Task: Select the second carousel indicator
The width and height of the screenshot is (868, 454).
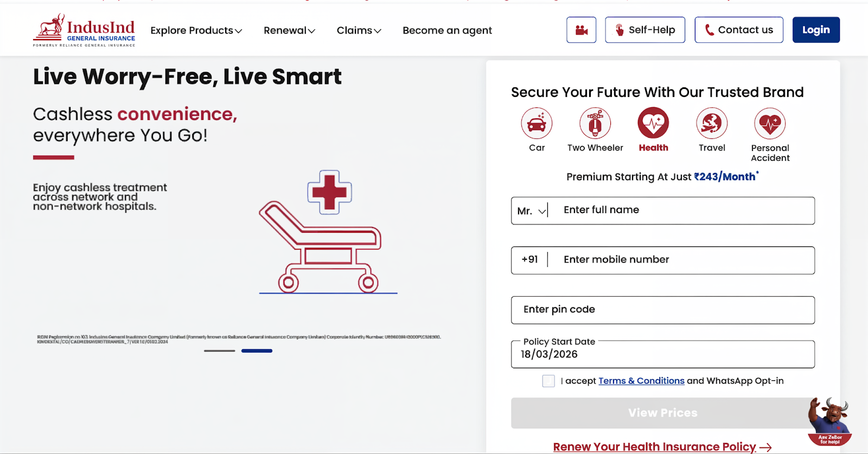Action: (x=256, y=351)
